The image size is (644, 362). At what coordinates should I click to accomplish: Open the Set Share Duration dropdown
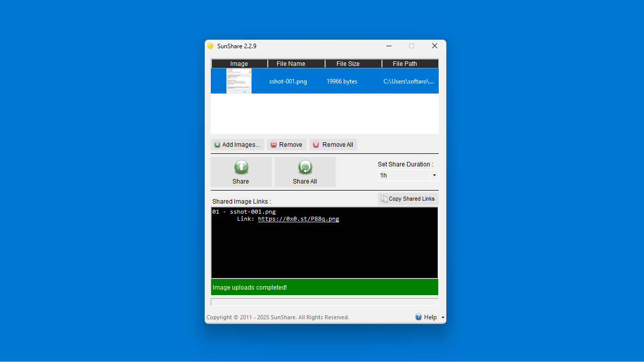click(x=434, y=175)
